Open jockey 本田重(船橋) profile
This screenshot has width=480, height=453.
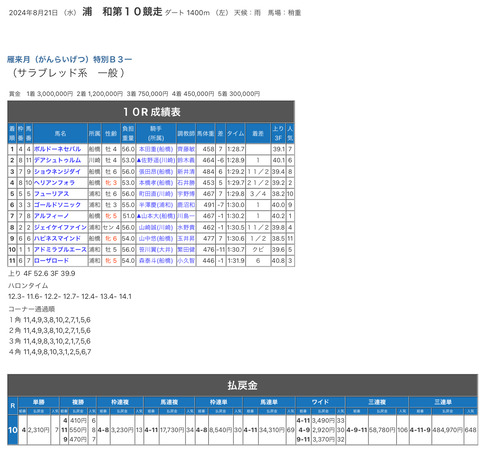click(x=156, y=149)
